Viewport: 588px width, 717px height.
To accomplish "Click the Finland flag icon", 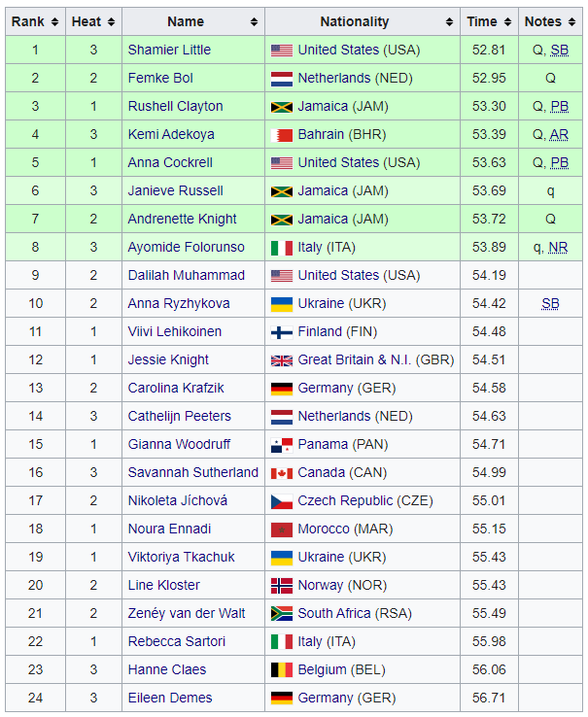I will (281, 332).
